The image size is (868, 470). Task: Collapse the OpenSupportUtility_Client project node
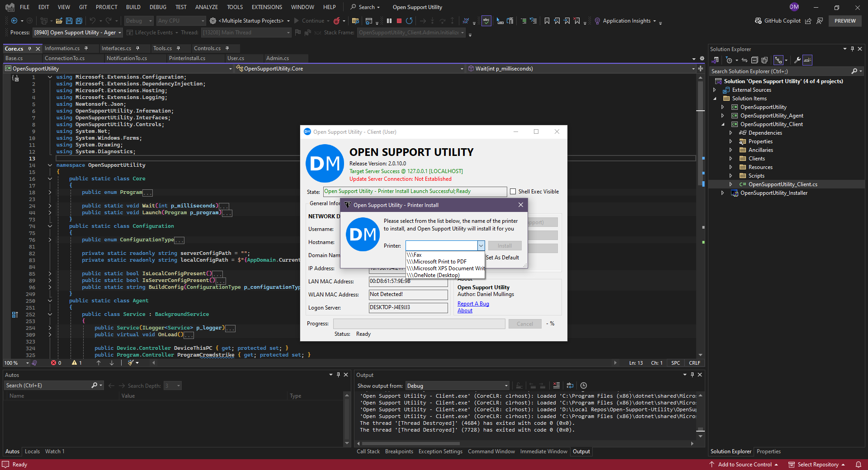pos(722,124)
